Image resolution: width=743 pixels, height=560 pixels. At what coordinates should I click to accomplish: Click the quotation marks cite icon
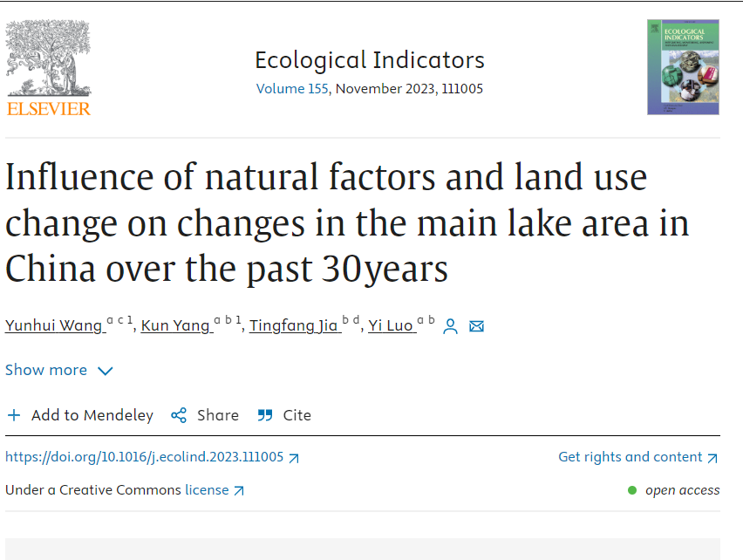265,415
